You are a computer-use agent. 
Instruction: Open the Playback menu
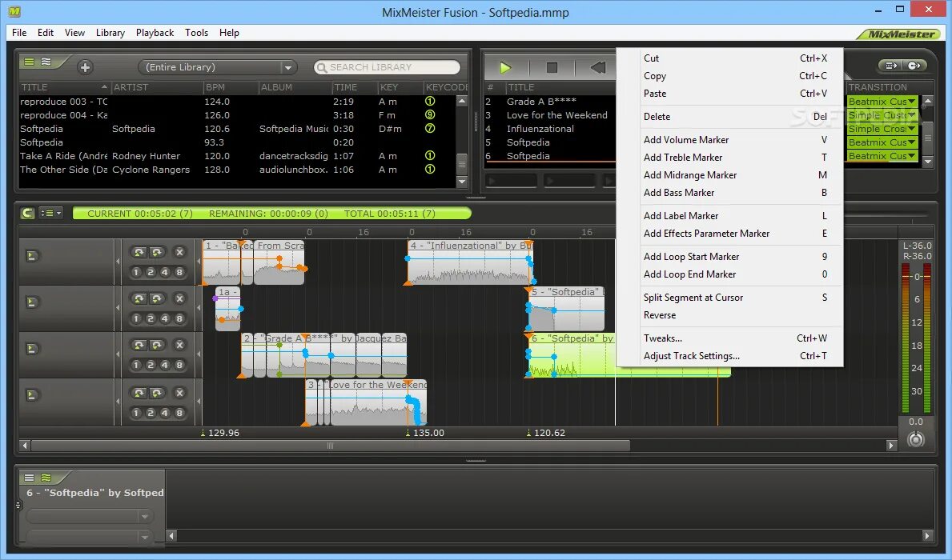click(x=155, y=33)
